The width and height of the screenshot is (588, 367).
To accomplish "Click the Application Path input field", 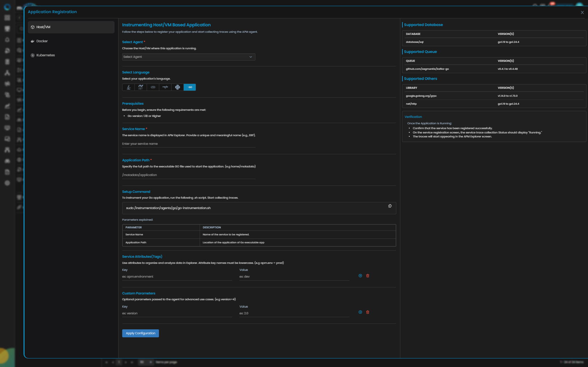I will point(188,175).
